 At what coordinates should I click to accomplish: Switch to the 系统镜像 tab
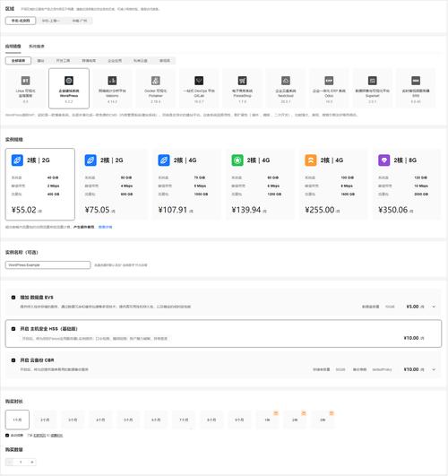click(x=37, y=46)
